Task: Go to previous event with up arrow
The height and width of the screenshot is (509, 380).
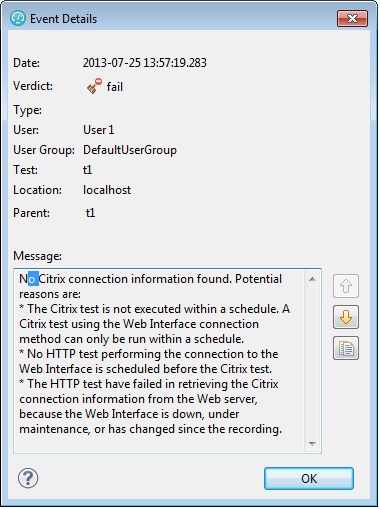Action: (346, 286)
